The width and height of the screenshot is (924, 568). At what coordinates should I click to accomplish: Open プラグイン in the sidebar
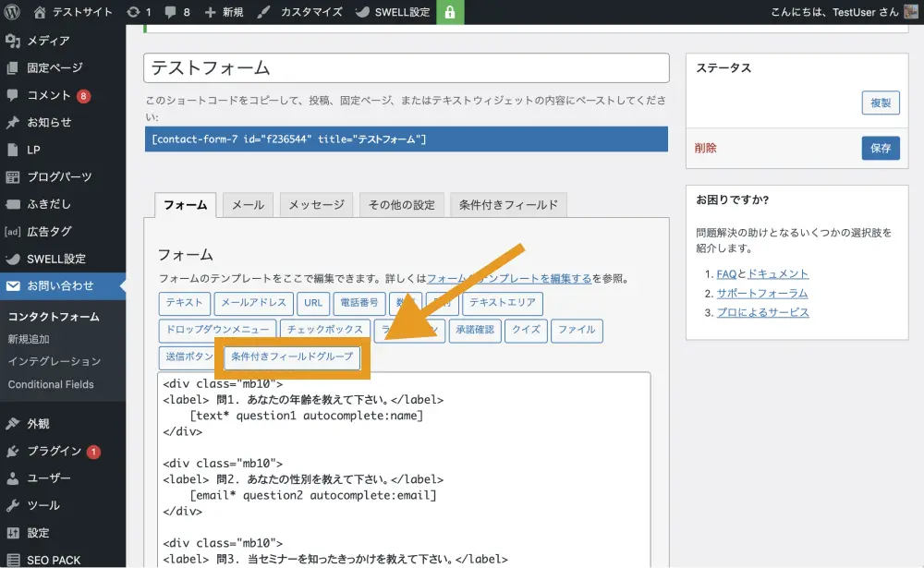coord(54,451)
